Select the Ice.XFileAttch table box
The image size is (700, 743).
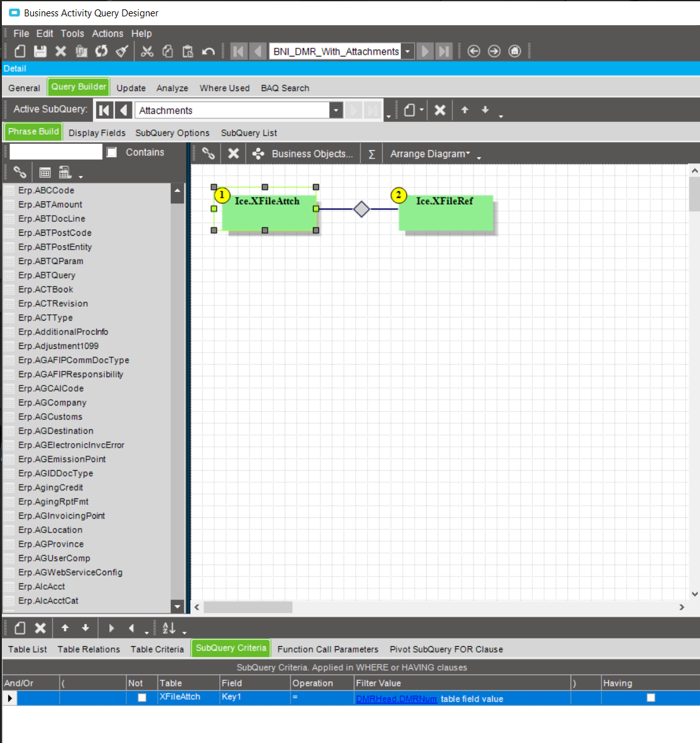[x=269, y=213]
